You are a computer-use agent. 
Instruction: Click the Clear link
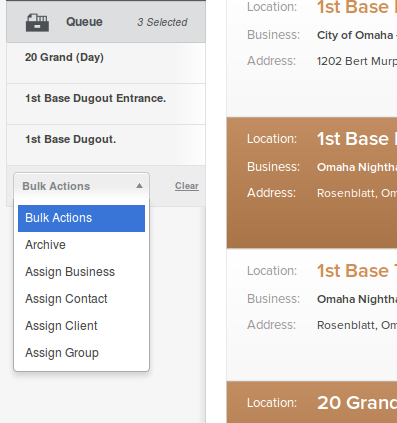pyautogui.click(x=187, y=186)
